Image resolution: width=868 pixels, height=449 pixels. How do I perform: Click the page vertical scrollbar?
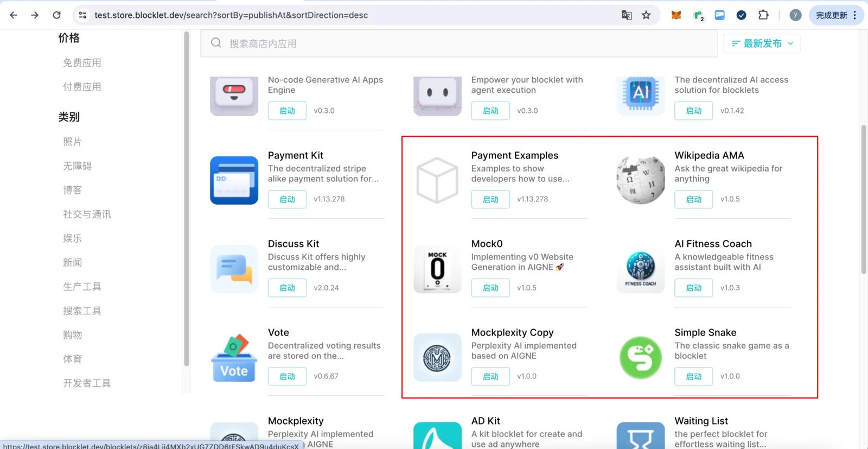864,200
